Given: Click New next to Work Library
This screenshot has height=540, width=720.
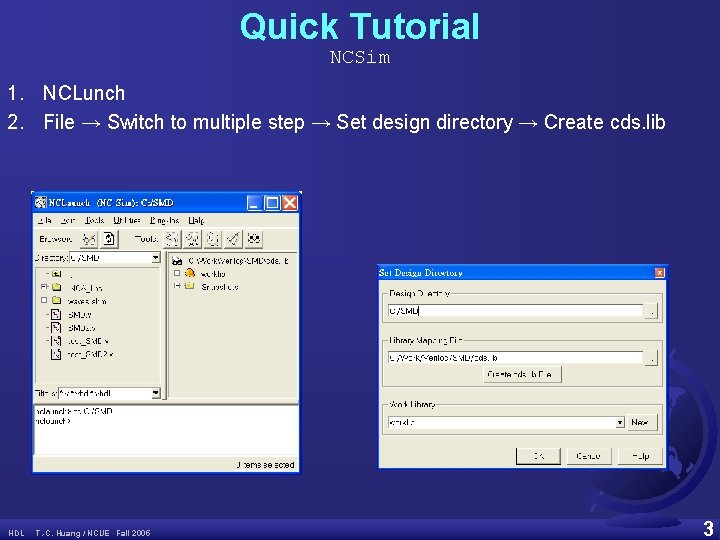Looking at the screenshot, I should (x=642, y=422).
